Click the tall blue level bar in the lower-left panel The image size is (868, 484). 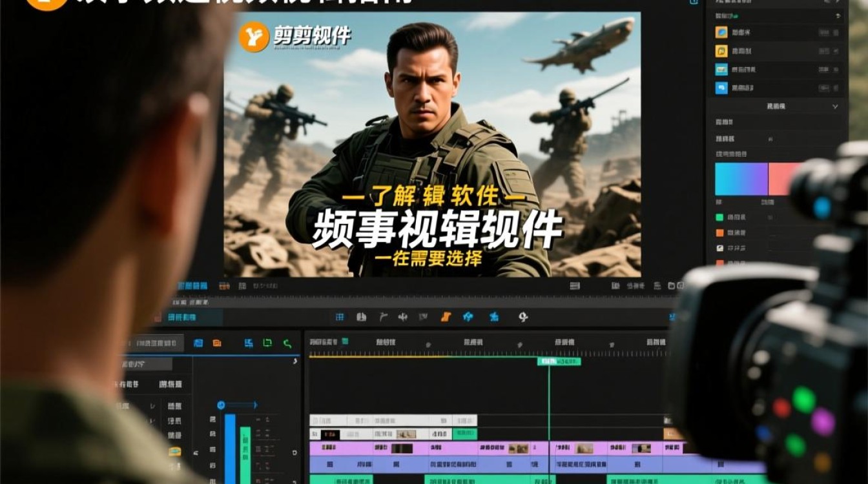[230, 449]
